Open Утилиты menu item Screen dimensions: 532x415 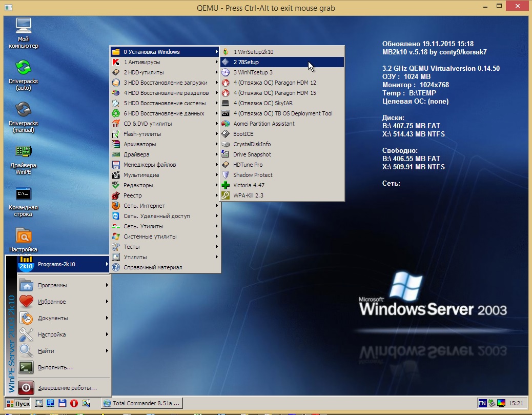click(166, 256)
